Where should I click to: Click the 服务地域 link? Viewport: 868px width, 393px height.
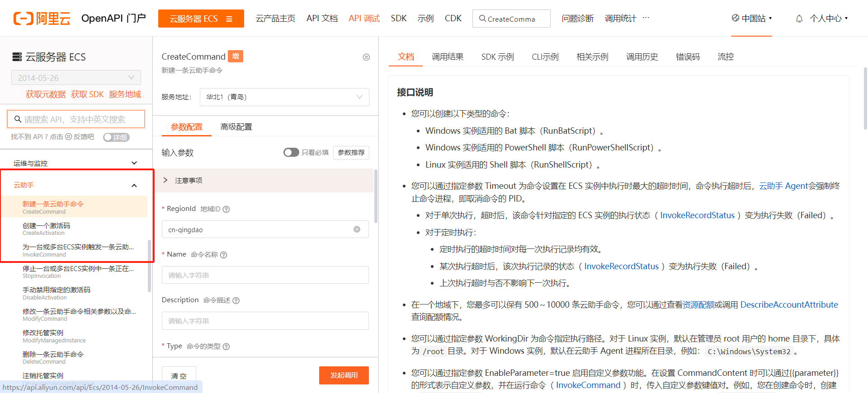(x=125, y=94)
